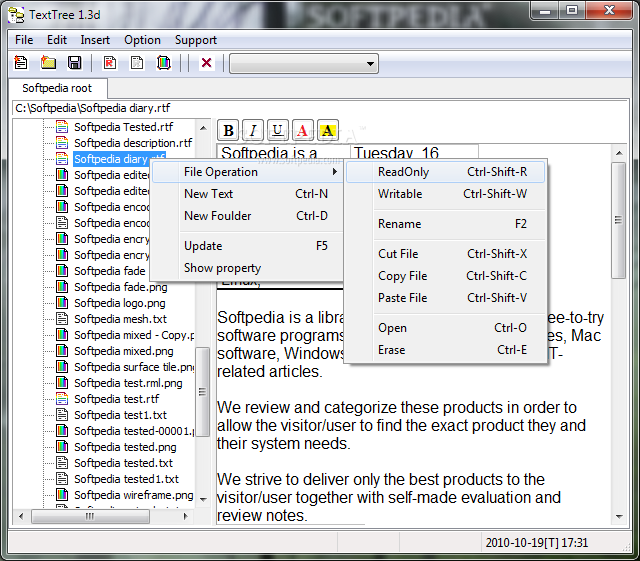
Task: Choose New Text from context menu
Action: pyautogui.click(x=247, y=194)
